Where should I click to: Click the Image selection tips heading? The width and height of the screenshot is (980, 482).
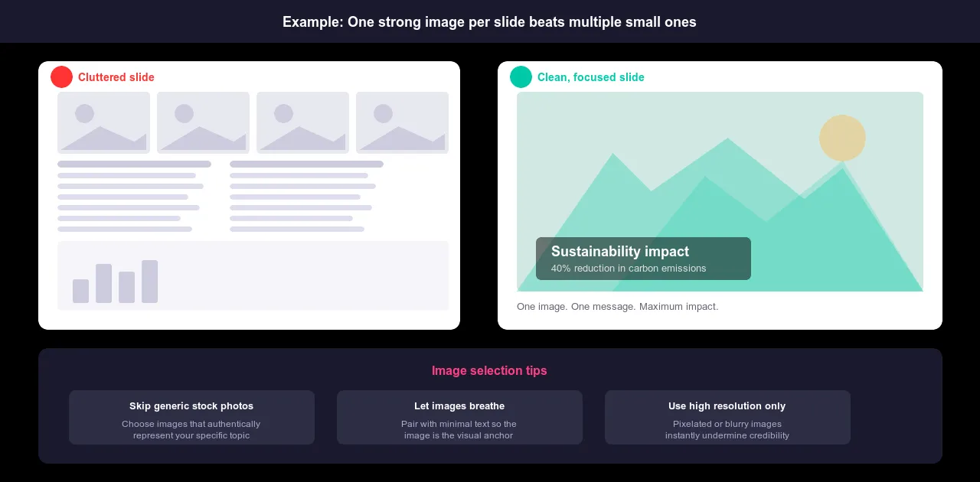pos(489,371)
